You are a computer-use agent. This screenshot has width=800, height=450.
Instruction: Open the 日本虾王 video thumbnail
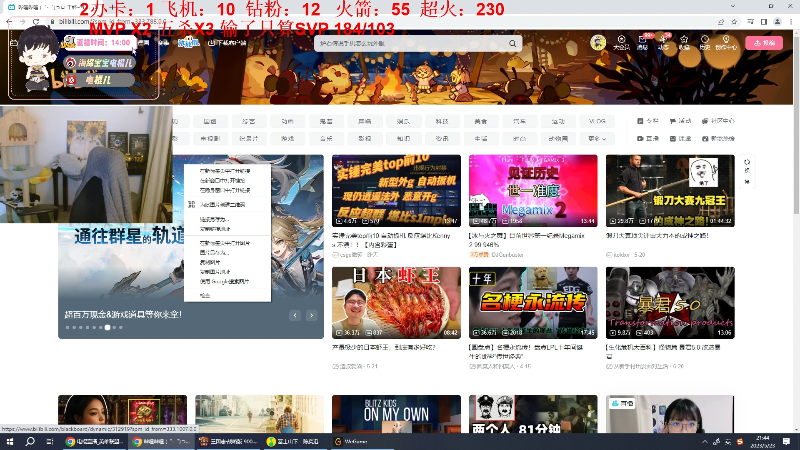click(x=396, y=303)
